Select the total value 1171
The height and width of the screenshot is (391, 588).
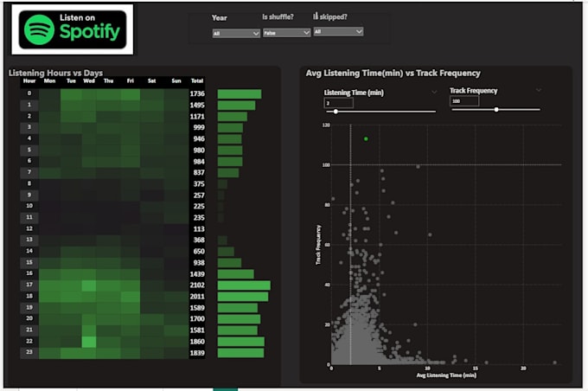pyautogui.click(x=197, y=116)
